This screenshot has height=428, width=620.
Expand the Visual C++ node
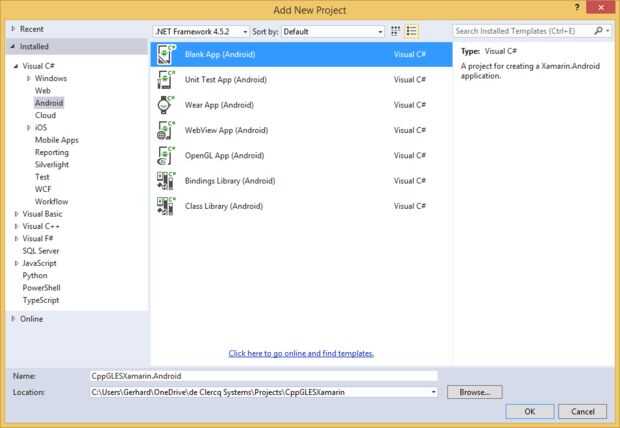[16, 226]
